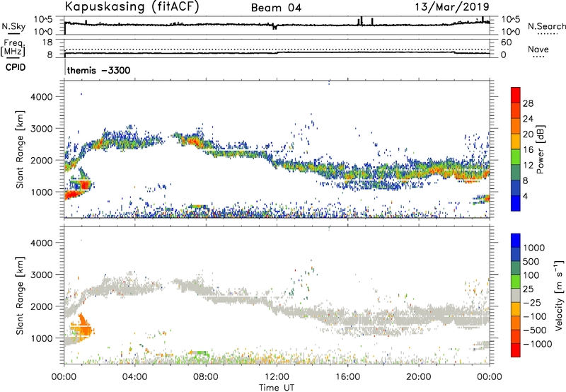
Task: Click the "Beam 04" heading
Action: tap(276, 8)
